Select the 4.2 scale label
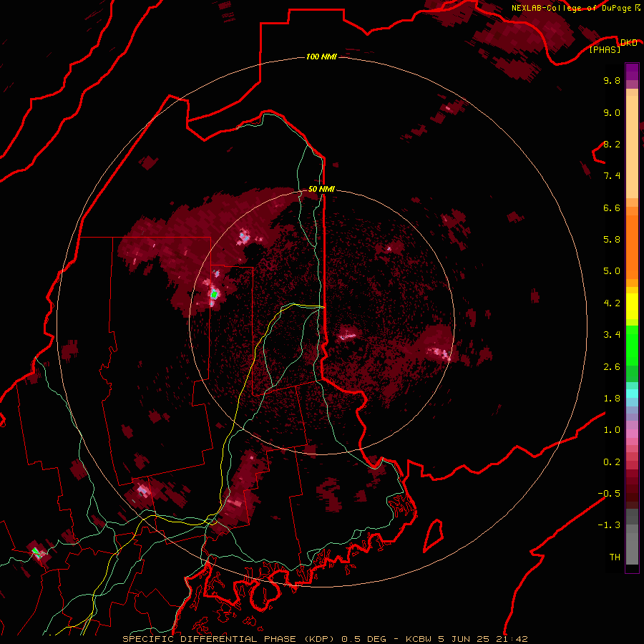This screenshot has height=644, width=644. 612,303
